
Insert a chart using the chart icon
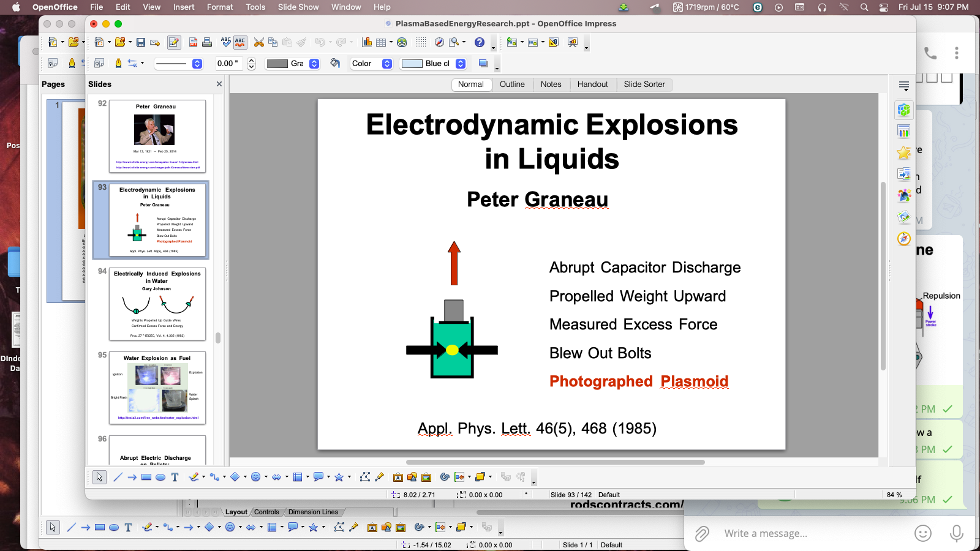click(x=367, y=42)
